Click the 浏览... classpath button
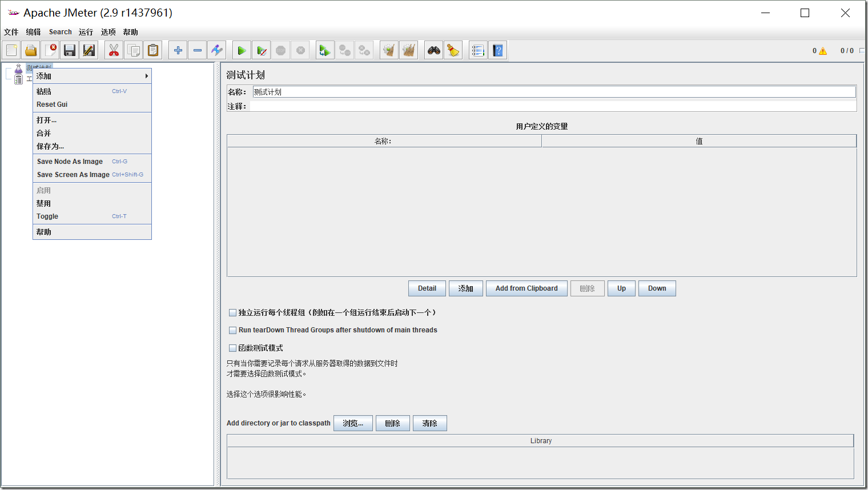Screen dimensions: 868x490 click(x=353, y=423)
